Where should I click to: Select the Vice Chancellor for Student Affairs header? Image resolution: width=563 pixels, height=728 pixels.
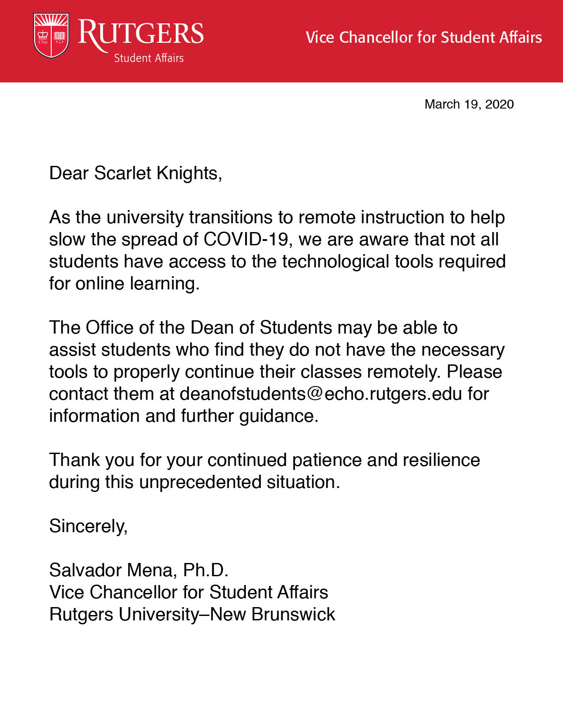pos(424,38)
